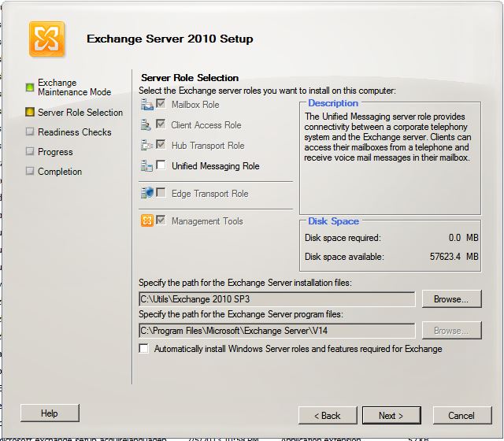Image resolution: width=504 pixels, height=441 pixels.
Task: Select the Completion step label
Action: (60, 172)
